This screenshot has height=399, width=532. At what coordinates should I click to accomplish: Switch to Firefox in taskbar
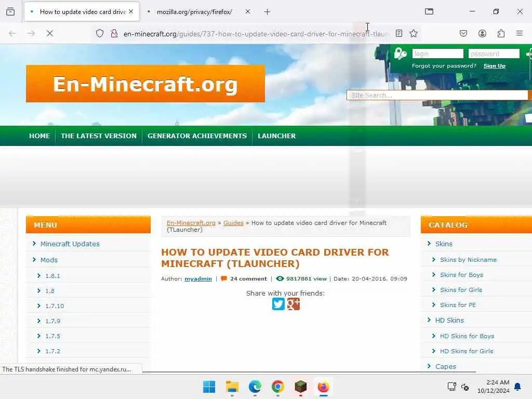pyautogui.click(x=323, y=387)
